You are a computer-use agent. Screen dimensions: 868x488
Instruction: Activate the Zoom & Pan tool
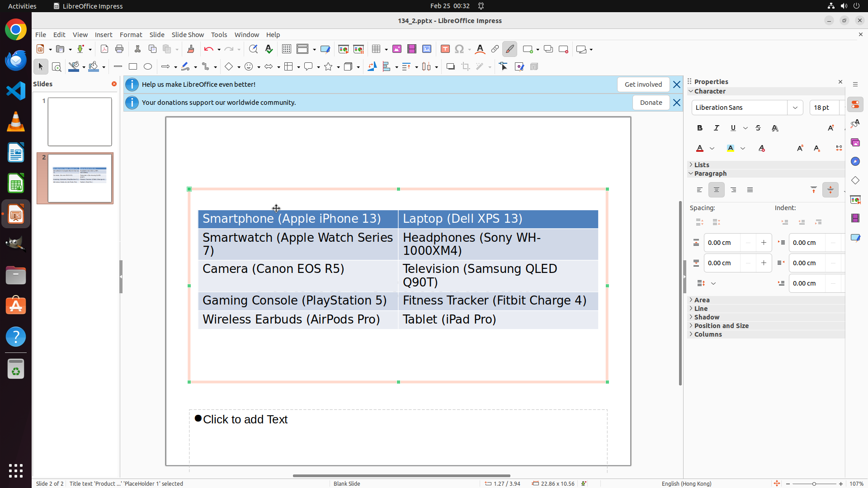tap(57, 67)
